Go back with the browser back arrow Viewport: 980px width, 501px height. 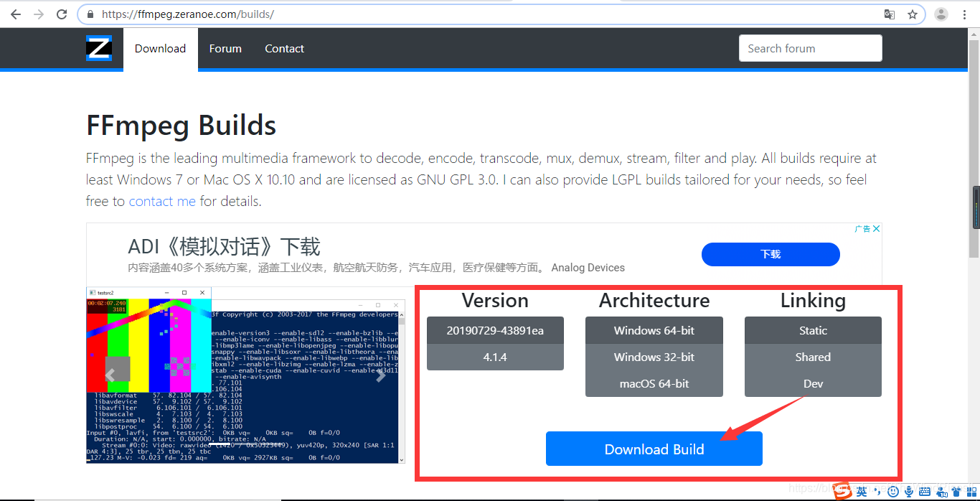[15, 14]
